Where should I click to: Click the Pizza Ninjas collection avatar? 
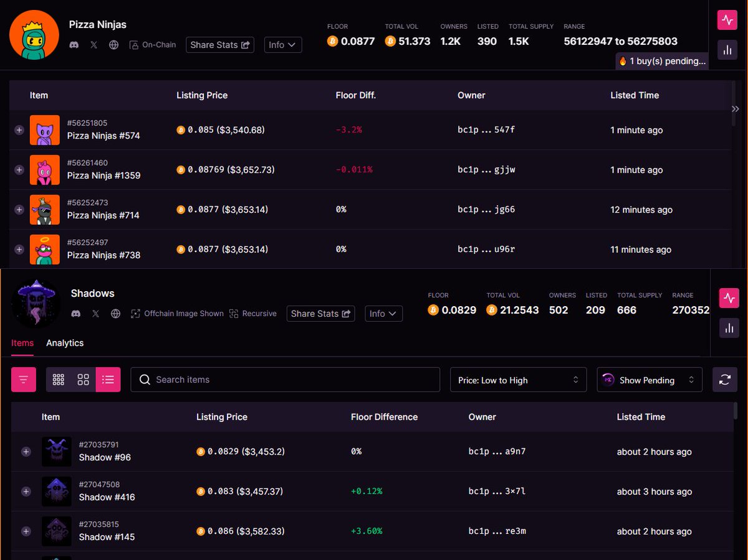(34, 36)
